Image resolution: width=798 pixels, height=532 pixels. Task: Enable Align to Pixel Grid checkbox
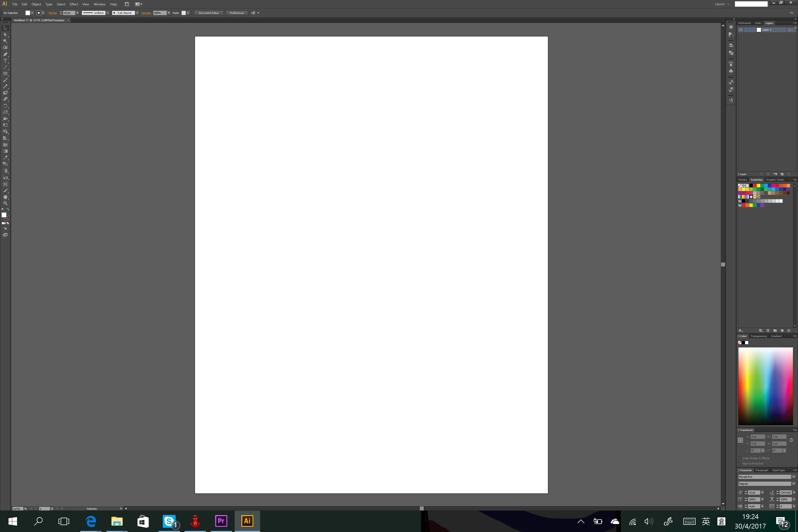(740, 463)
